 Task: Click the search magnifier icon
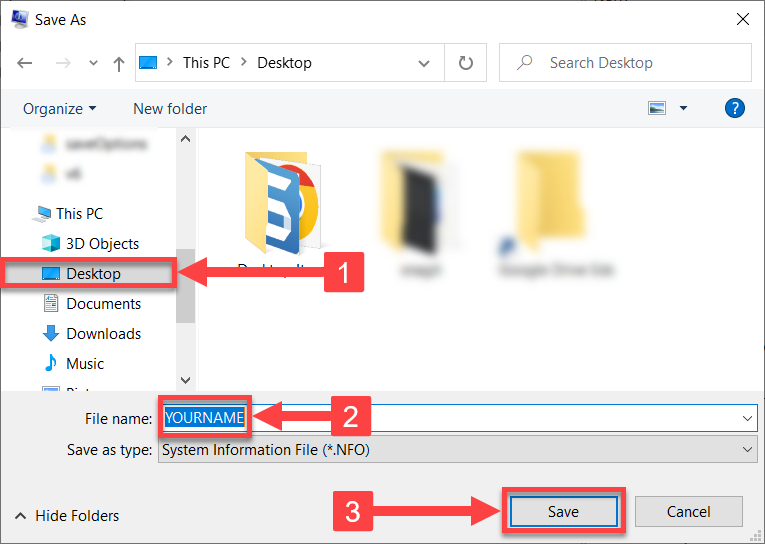[x=524, y=62]
